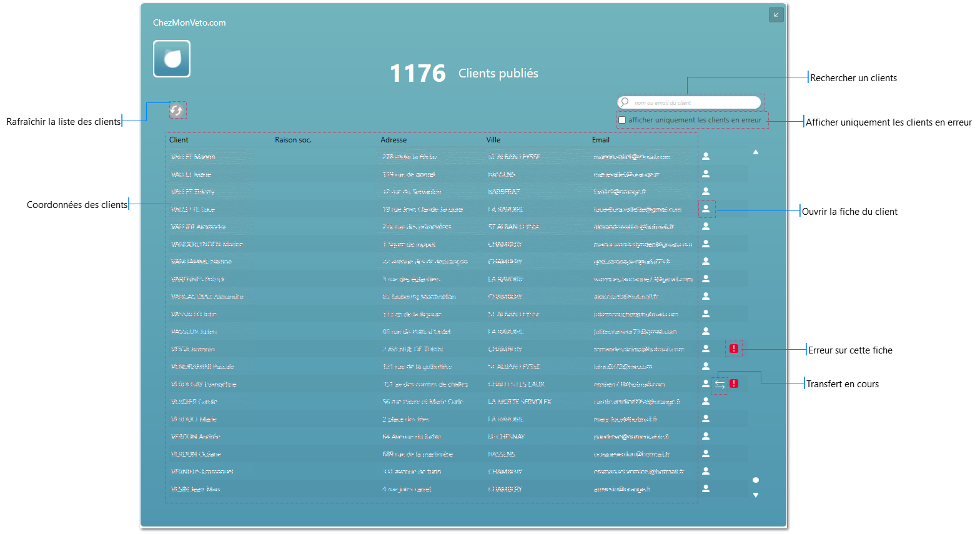Open client file for VENDRAMINI Pascale

(706, 366)
